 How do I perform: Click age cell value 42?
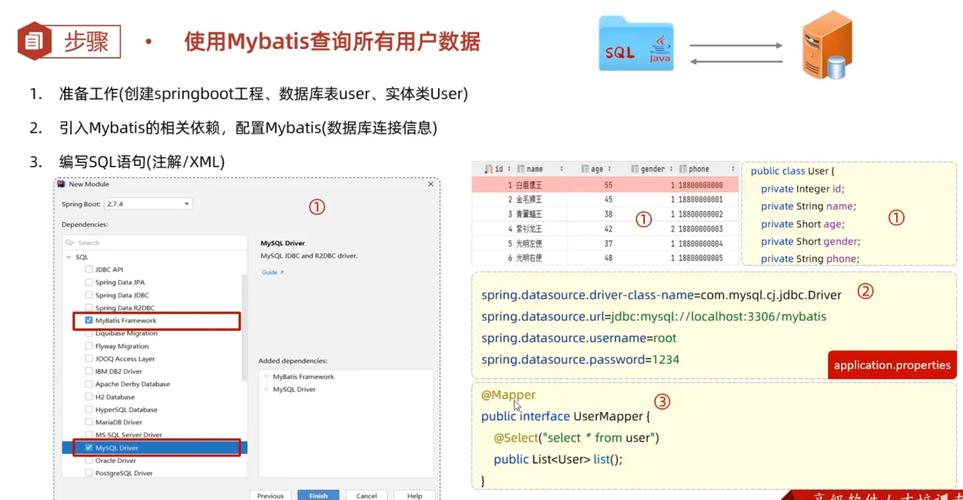[608, 229]
